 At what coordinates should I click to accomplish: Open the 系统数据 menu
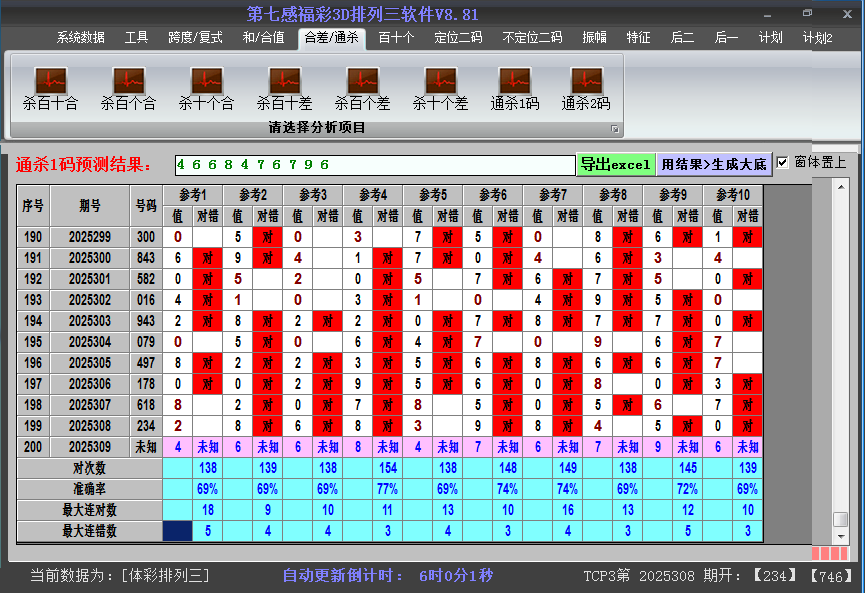click(80, 38)
